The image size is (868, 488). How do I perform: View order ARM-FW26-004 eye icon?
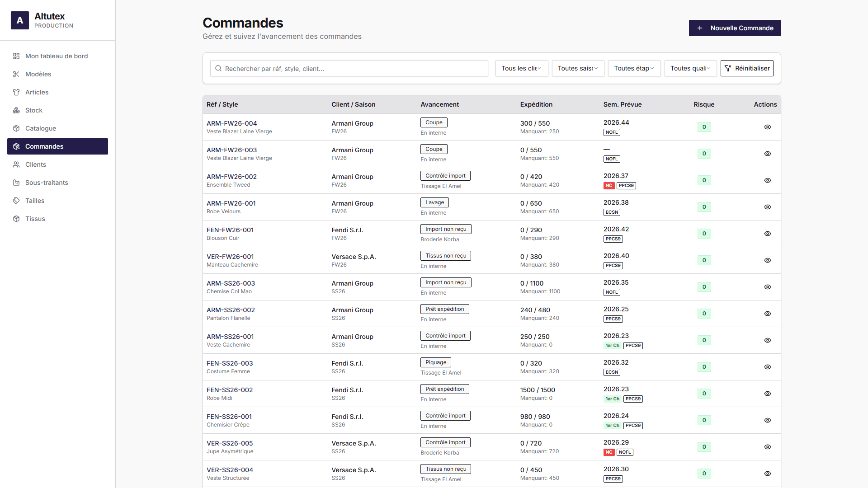click(768, 127)
